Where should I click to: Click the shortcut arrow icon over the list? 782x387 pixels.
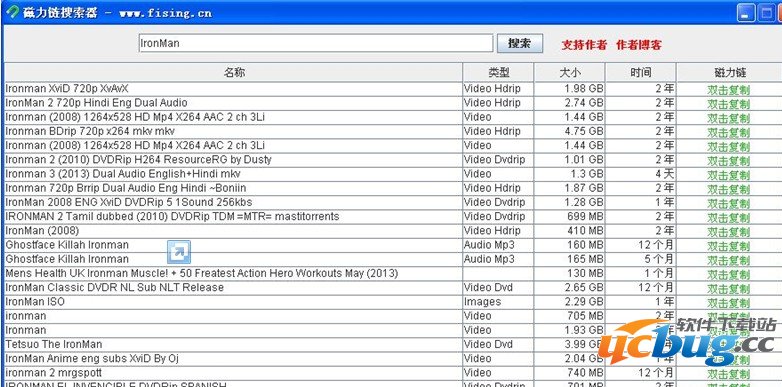pyautogui.click(x=179, y=252)
